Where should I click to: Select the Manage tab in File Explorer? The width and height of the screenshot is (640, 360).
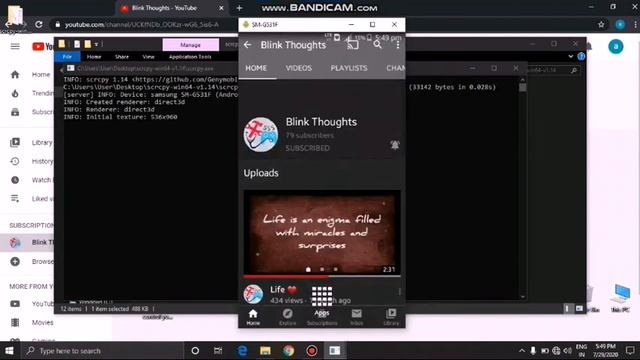coord(191,45)
